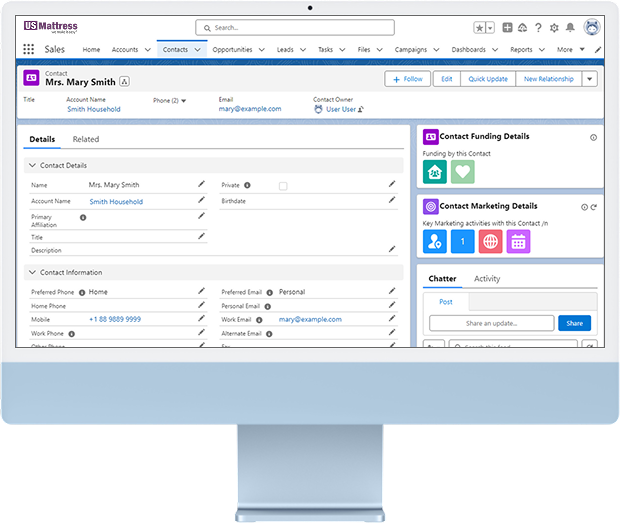Click the globe marketing icon
The image size is (620, 523).
490,241
